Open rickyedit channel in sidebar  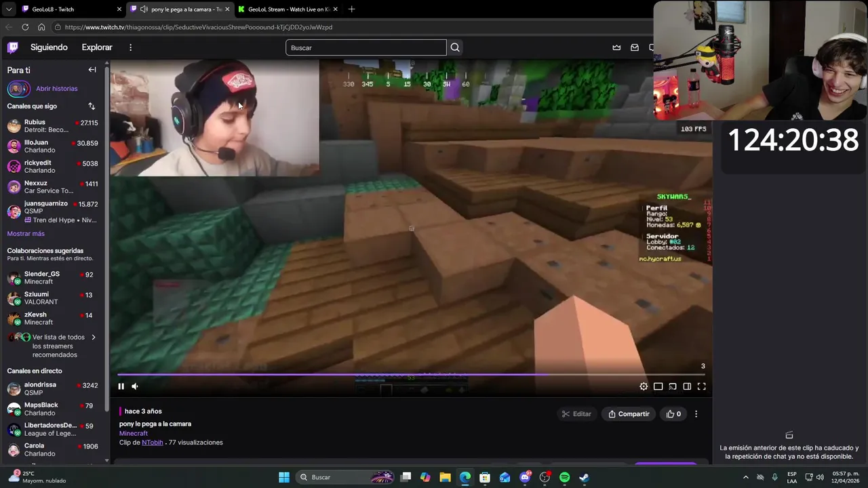coord(53,167)
